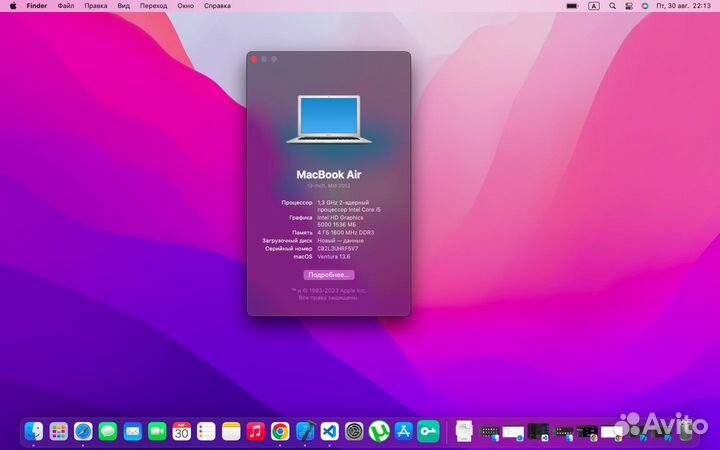Screen dimensions: 720x450
Task: Open the Mail app in Dock
Action: tap(133, 432)
